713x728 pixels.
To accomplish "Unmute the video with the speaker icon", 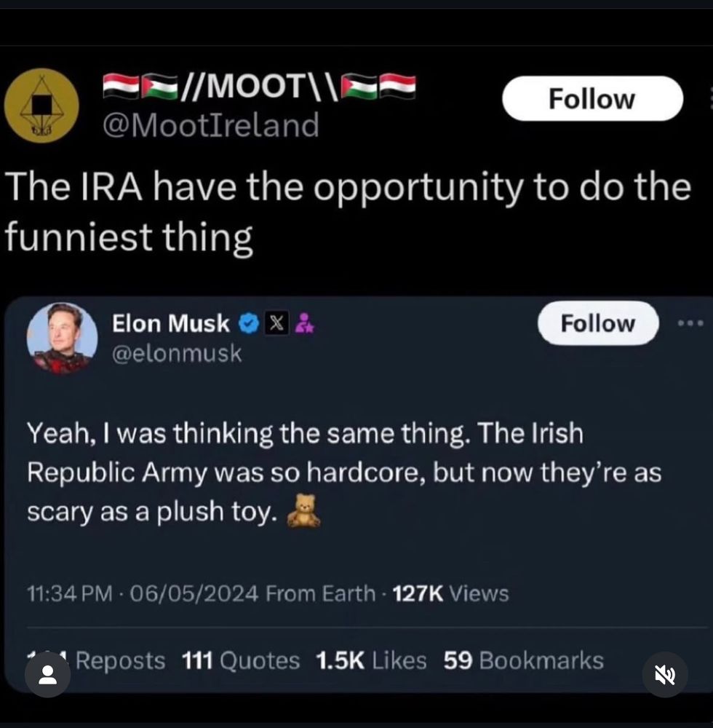I will click(x=665, y=675).
